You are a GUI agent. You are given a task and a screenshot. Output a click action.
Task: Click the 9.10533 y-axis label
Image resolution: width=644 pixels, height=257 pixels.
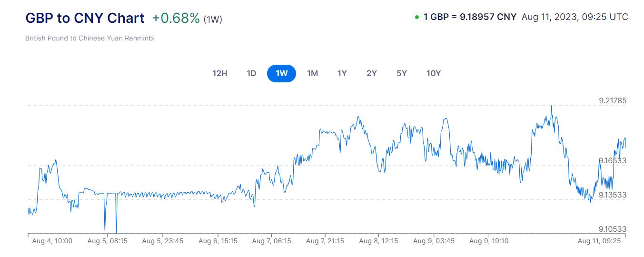pos(613,229)
